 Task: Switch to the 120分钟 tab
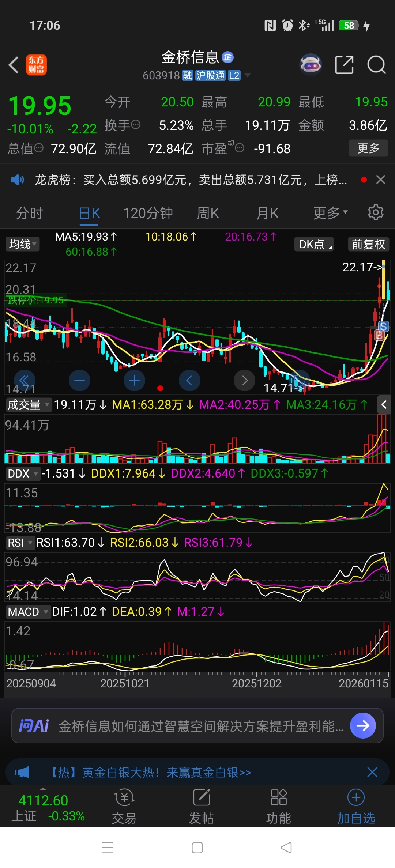click(x=148, y=213)
